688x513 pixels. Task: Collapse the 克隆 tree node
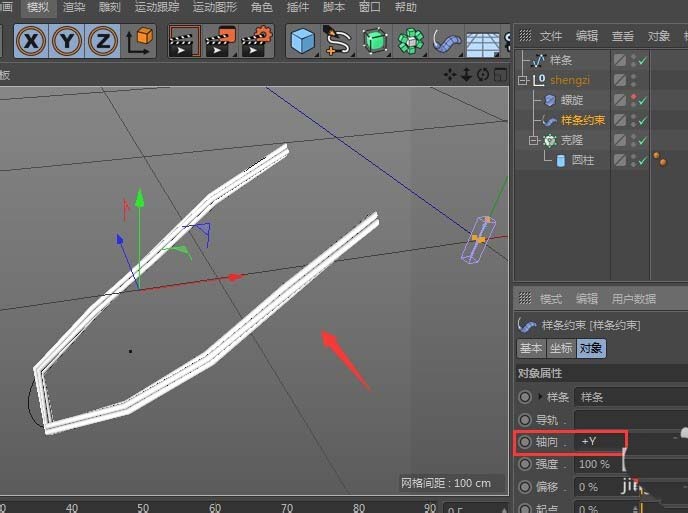[x=534, y=140]
